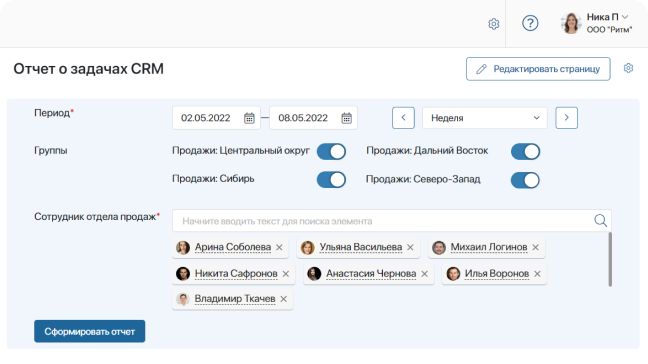This screenshot has width=648, height=364.
Task: Open Ульяна Васильева profile link
Action: pyautogui.click(x=360, y=247)
